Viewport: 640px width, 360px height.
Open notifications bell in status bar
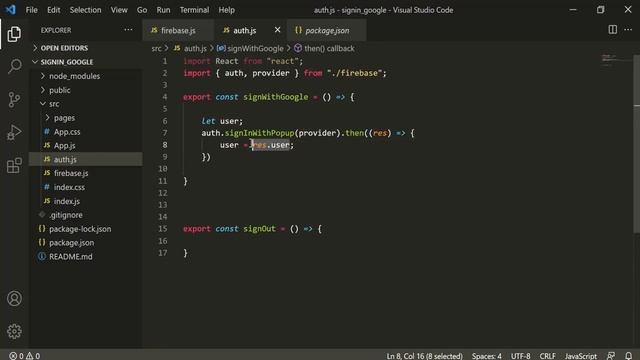629,356
